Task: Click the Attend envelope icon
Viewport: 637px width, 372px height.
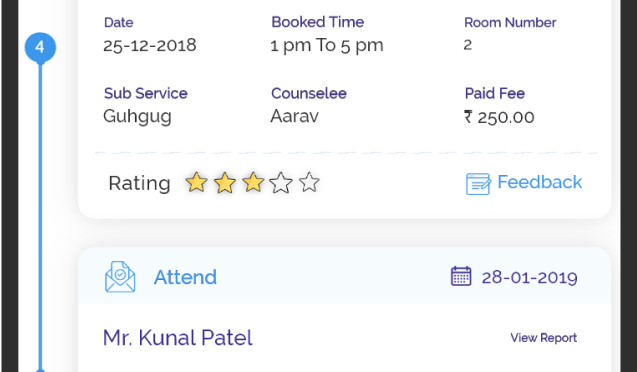Action: pyautogui.click(x=120, y=277)
